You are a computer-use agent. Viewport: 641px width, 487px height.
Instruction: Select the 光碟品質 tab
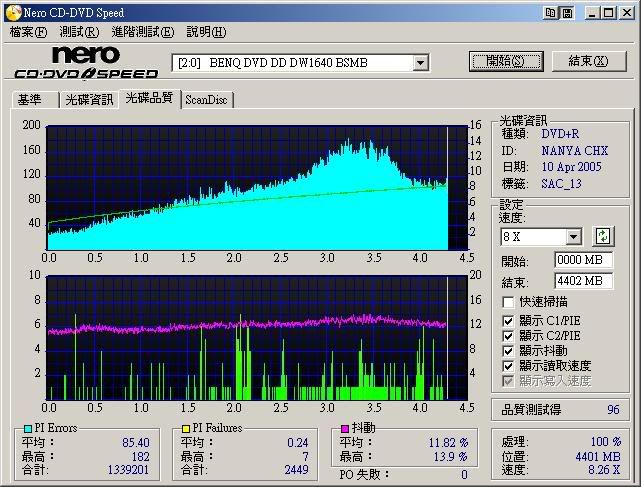coord(150,98)
